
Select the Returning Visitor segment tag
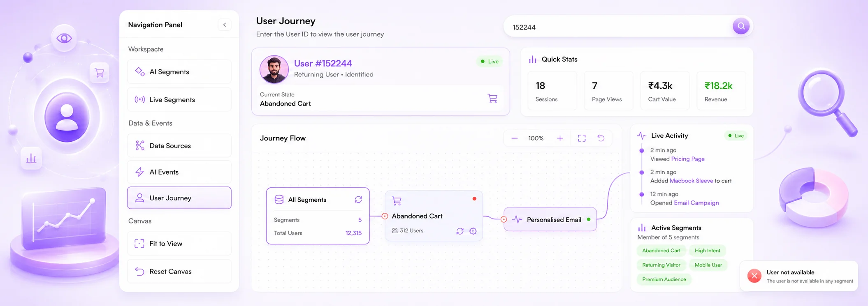pyautogui.click(x=661, y=265)
